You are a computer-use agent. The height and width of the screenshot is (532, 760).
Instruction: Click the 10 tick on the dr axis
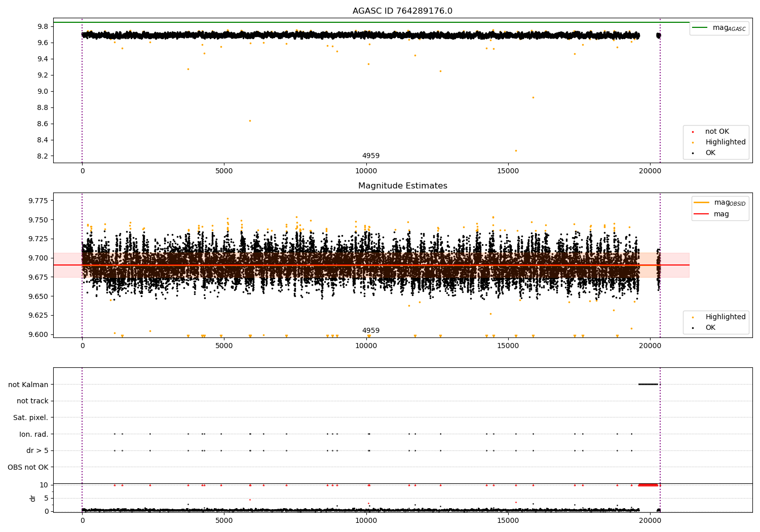point(44,485)
